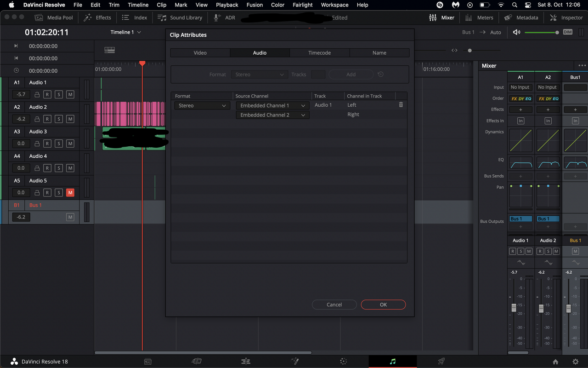Open the Fusion menu
588x368 pixels.
pyautogui.click(x=254, y=5)
